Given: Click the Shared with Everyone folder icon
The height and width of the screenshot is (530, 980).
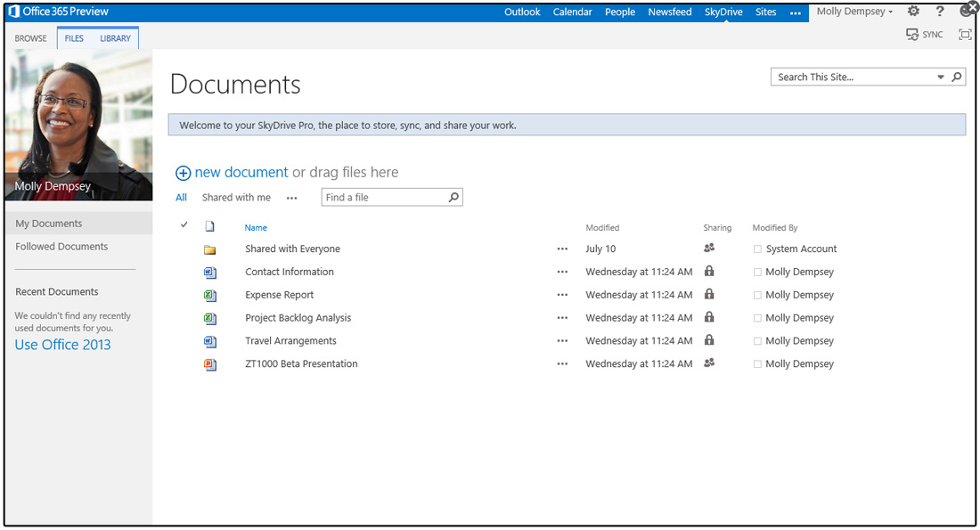Looking at the screenshot, I should click(x=210, y=249).
